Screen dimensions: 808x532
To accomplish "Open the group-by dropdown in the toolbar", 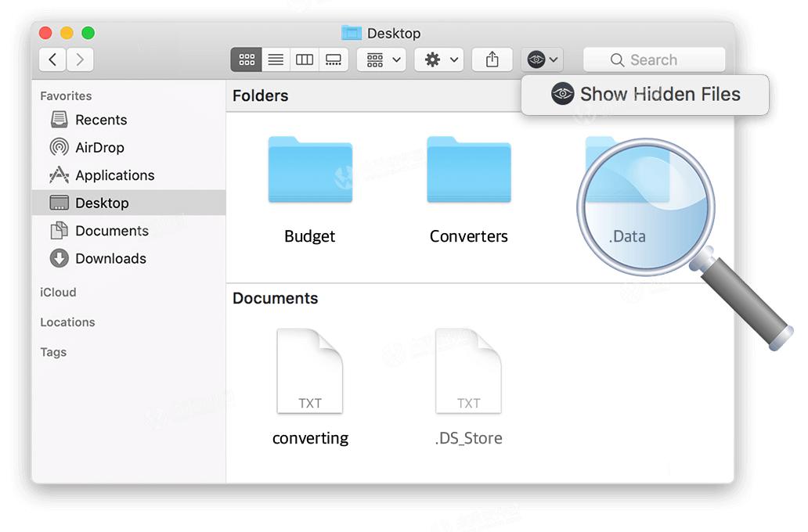I will 381,59.
